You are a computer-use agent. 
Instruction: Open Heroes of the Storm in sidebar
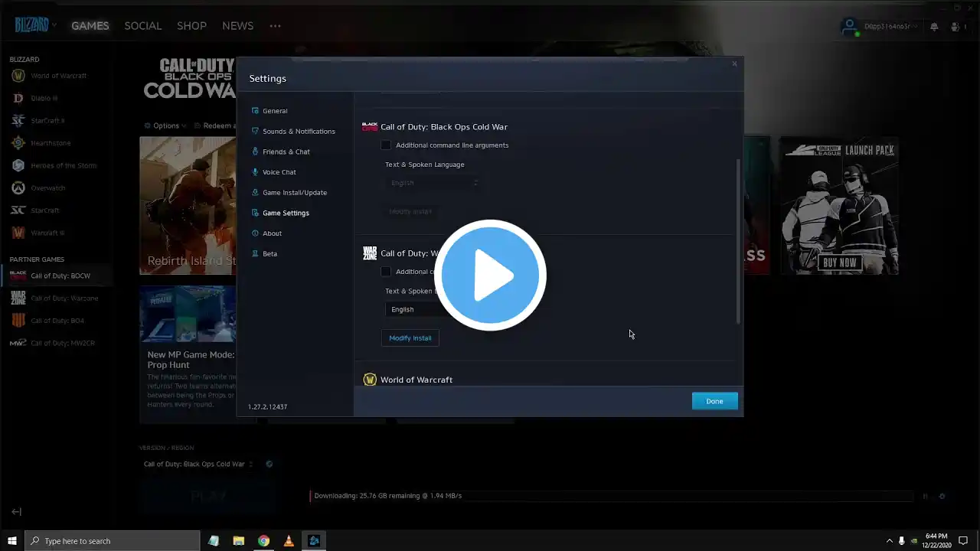coord(54,165)
